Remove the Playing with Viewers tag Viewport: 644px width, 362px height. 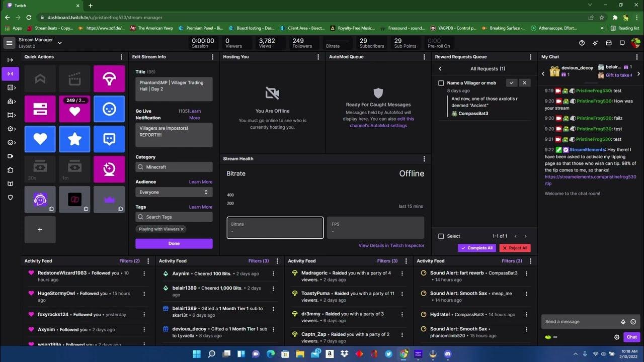coord(182,229)
